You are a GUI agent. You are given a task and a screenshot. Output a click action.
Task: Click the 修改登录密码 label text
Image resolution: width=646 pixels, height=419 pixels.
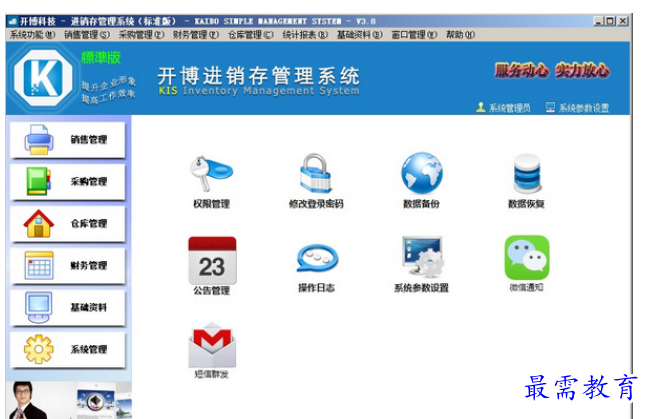(x=316, y=204)
